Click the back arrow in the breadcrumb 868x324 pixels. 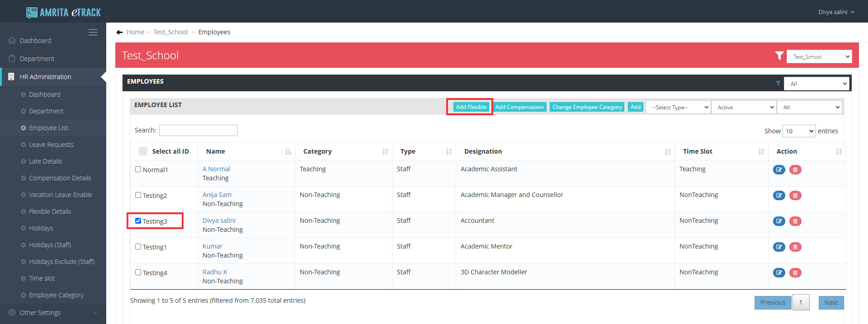119,32
